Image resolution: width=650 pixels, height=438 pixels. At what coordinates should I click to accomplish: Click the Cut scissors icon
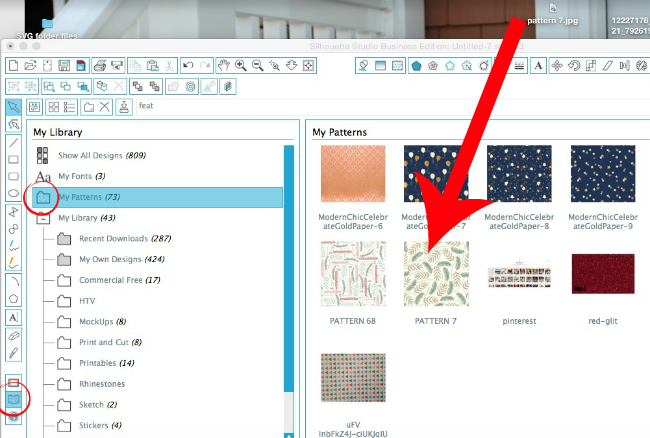169,65
